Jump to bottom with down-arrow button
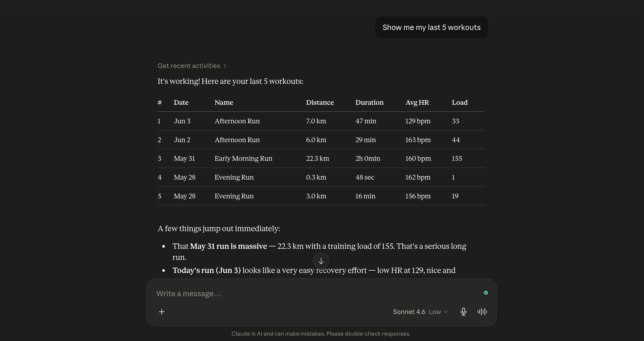644x341 pixels. [321, 261]
